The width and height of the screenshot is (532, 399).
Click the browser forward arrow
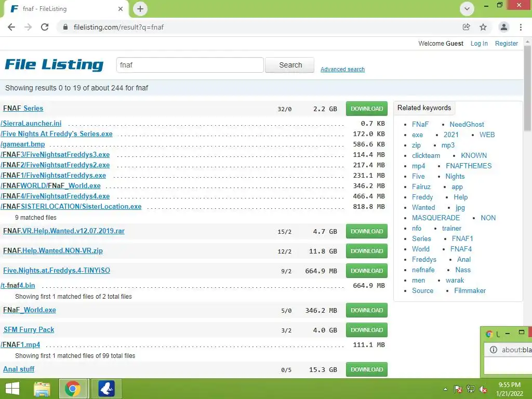pyautogui.click(x=28, y=27)
